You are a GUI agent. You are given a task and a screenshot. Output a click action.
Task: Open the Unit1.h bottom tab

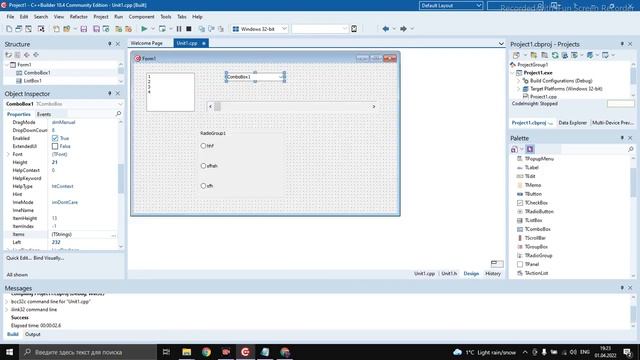pos(449,273)
